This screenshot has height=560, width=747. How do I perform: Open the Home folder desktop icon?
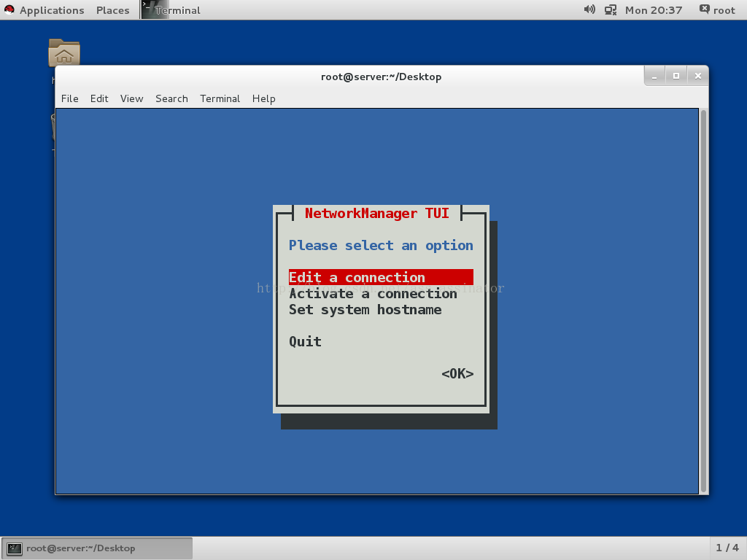64,52
